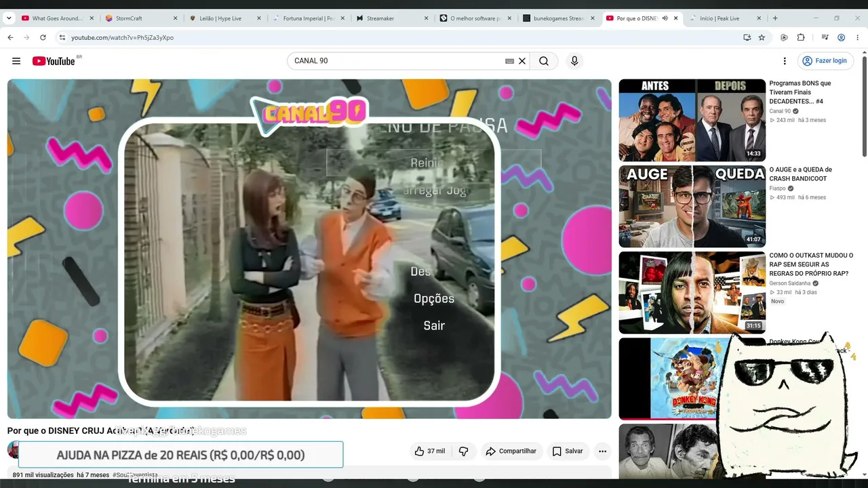This screenshot has height=488, width=868.
Task: Close the Início | Peak Live tab
Action: coord(759,18)
